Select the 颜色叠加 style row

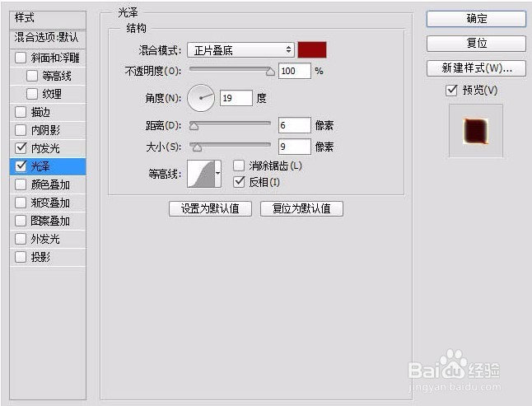48,184
